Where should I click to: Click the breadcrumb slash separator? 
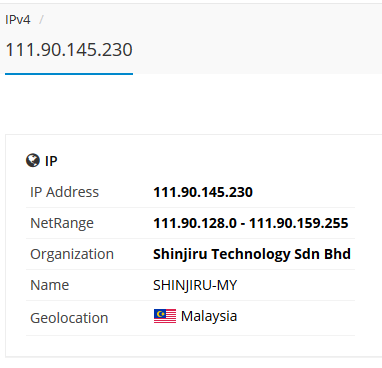41,20
